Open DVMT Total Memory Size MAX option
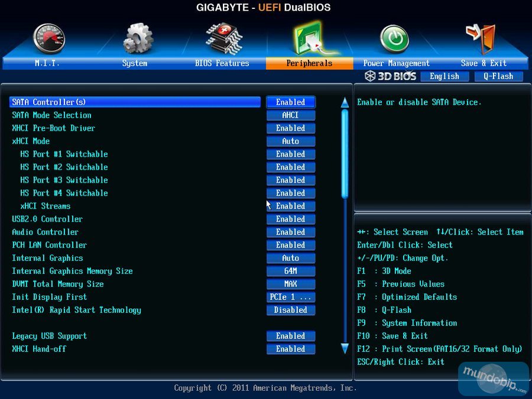Image resolution: width=532 pixels, height=399 pixels. (x=291, y=284)
